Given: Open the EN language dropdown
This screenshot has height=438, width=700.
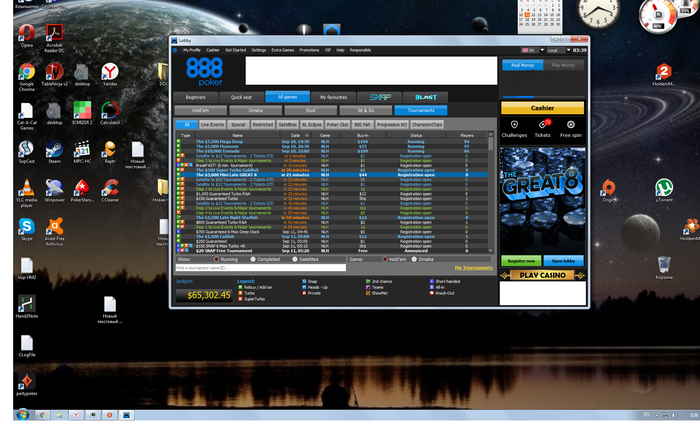Looking at the screenshot, I should 533,50.
